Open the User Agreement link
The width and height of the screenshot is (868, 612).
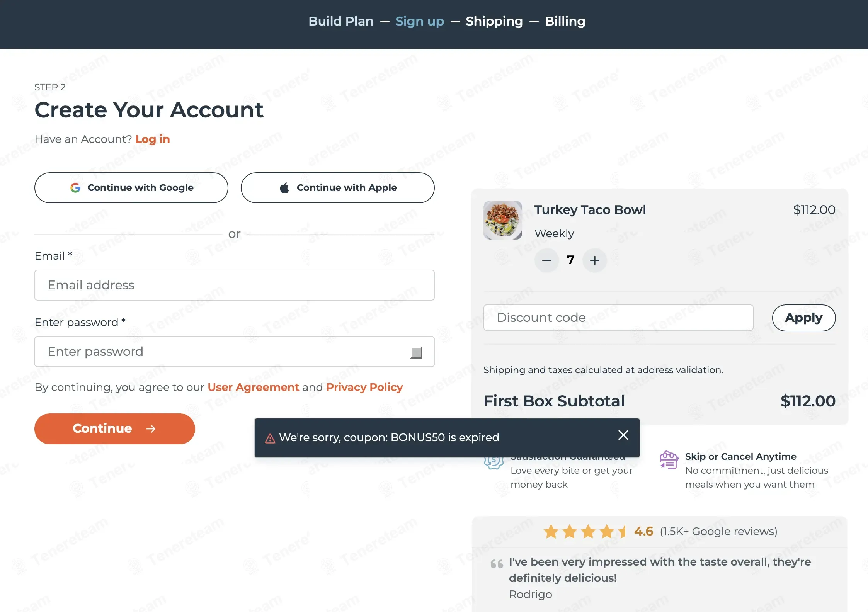pos(253,387)
